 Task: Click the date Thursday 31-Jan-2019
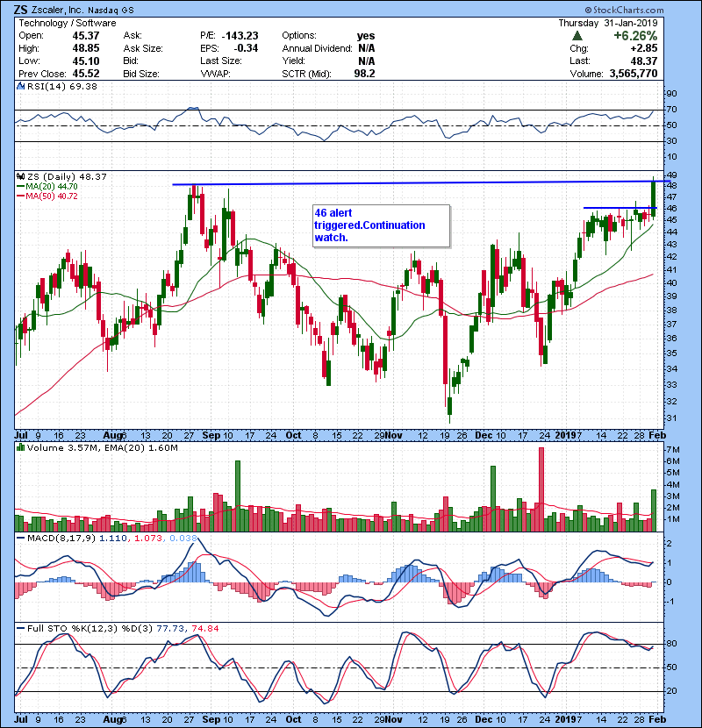pyautogui.click(x=608, y=23)
